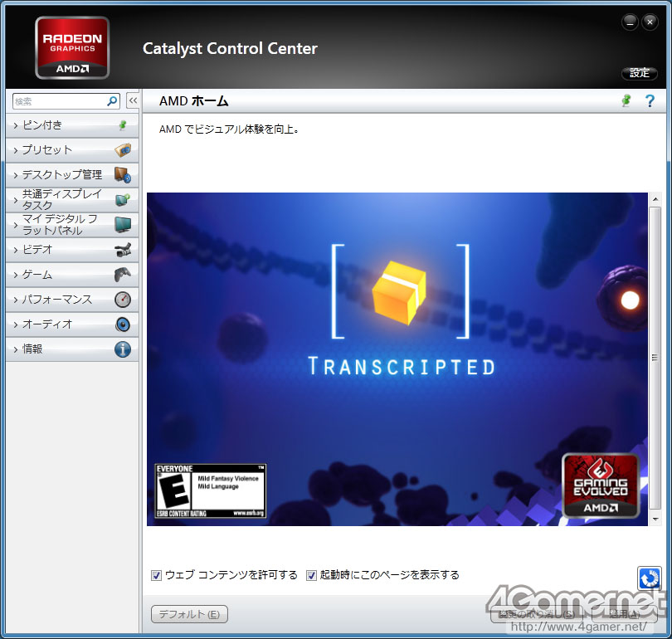
Task: Toggle ウェブ コンテンツを許可する checkbox
Action: click(157, 575)
